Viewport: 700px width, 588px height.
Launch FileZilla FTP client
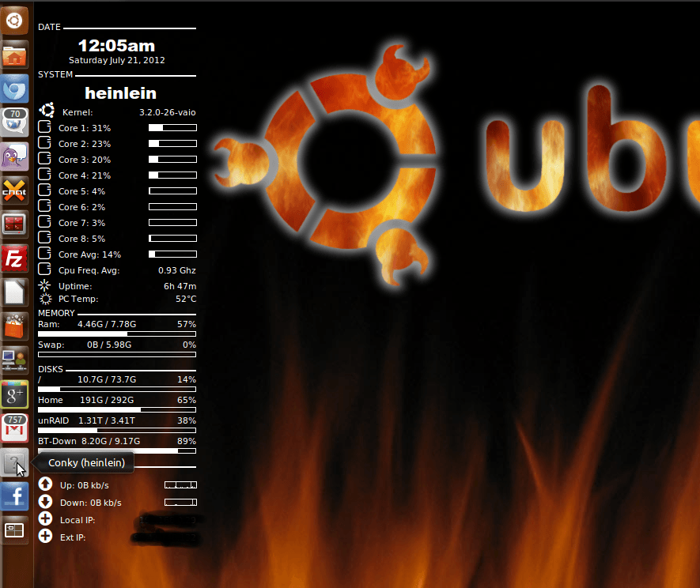pyautogui.click(x=14, y=258)
